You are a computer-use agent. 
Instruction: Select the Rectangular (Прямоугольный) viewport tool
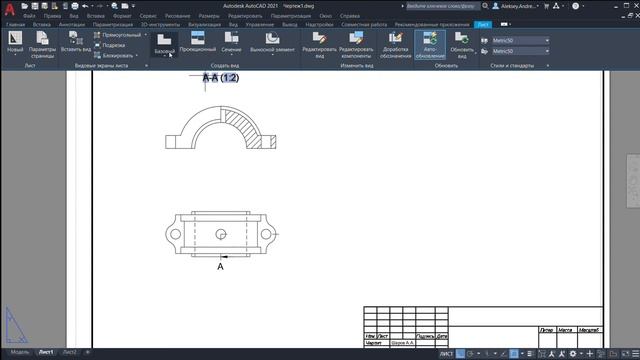point(118,35)
